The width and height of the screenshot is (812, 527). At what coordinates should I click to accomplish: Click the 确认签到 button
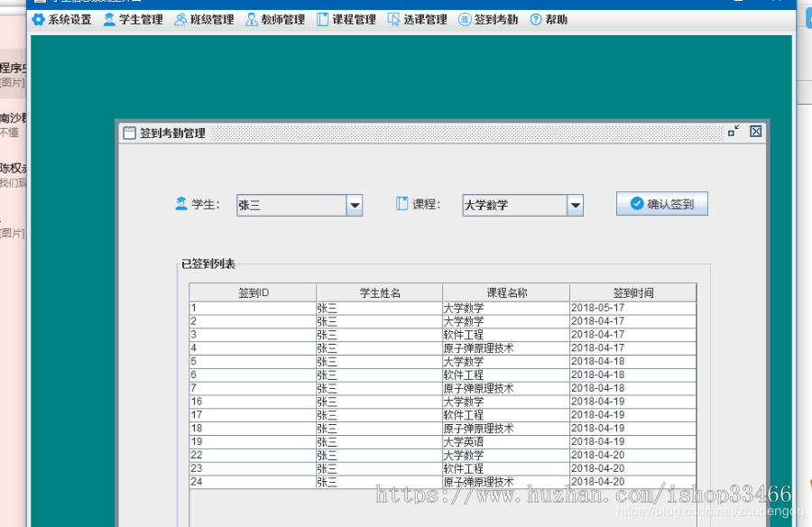tap(661, 203)
